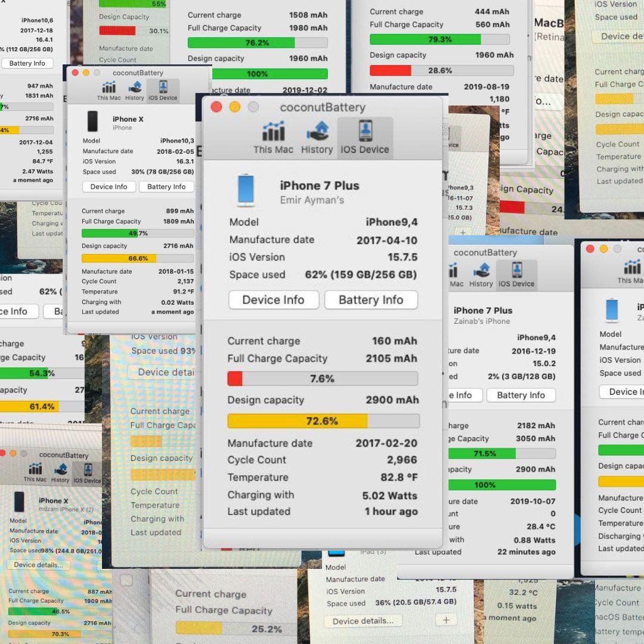Click the blue iPhone 7 Plus device icon for Emir Ayman's

tap(246, 190)
